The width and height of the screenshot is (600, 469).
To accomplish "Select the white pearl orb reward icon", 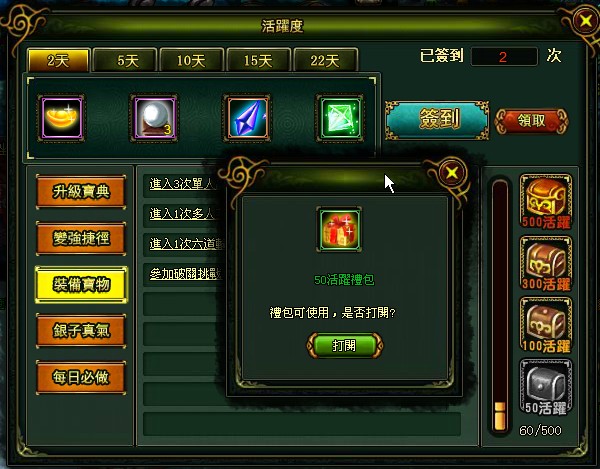I will pos(155,118).
